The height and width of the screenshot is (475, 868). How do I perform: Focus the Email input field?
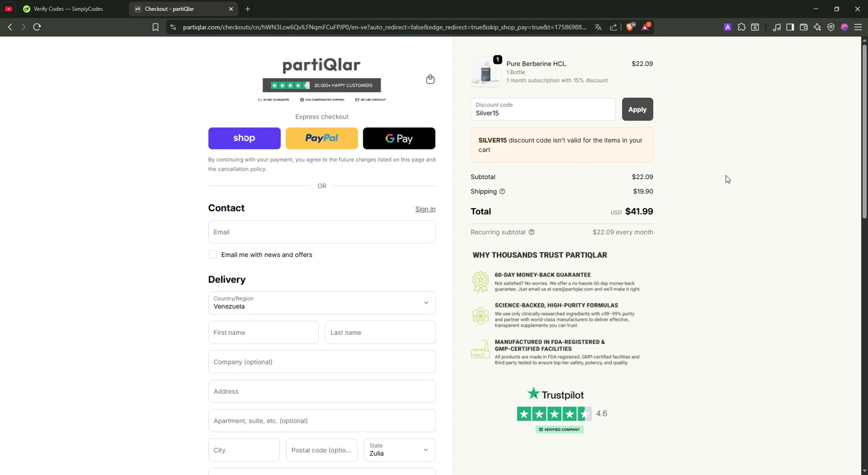pos(322,232)
